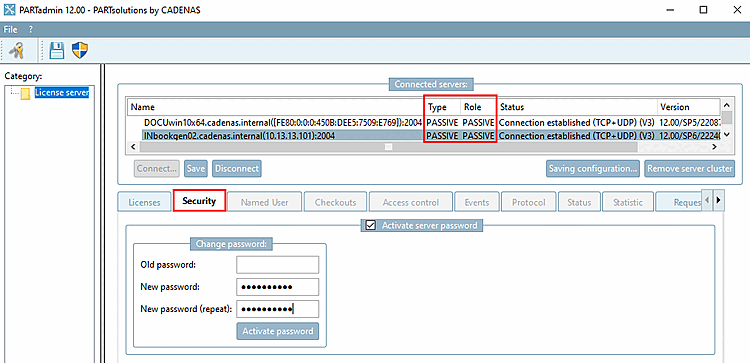Click the Old password input field
This screenshot has width=750, height=363.
click(x=277, y=264)
